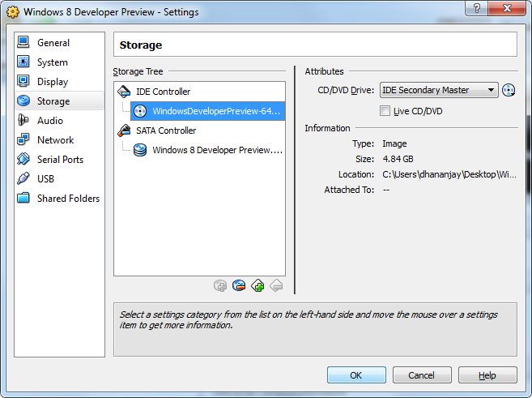532x398 pixels.
Task: Open Audio settings from the sidebar
Action: coord(49,121)
